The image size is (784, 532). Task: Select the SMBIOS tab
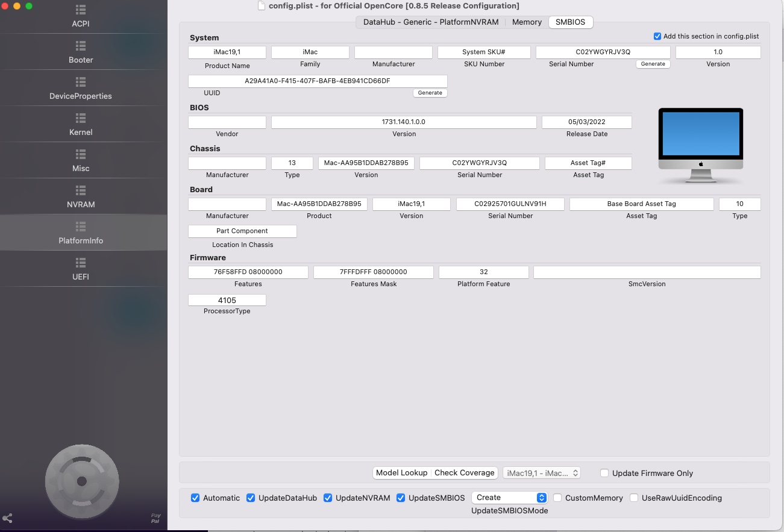(571, 22)
